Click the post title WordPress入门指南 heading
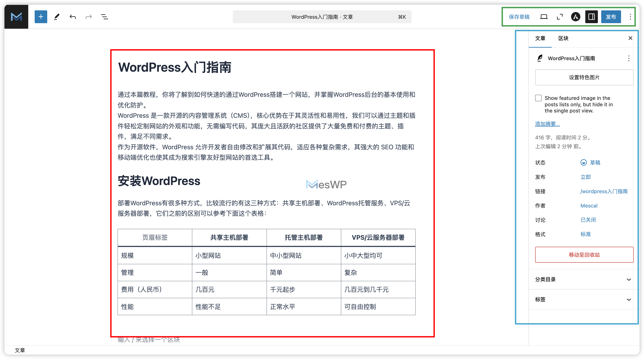This screenshot has width=644, height=359. (x=175, y=67)
